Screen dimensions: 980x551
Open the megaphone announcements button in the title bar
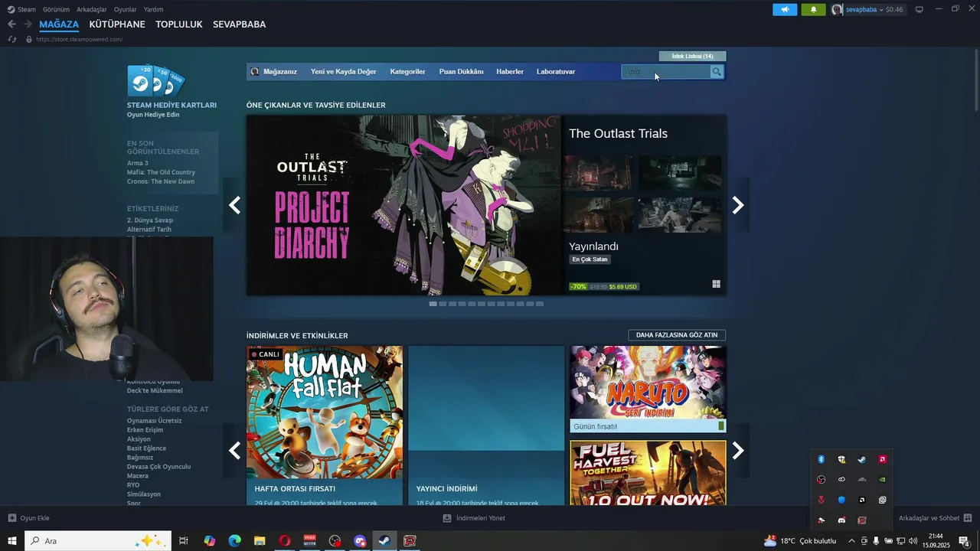coord(785,9)
